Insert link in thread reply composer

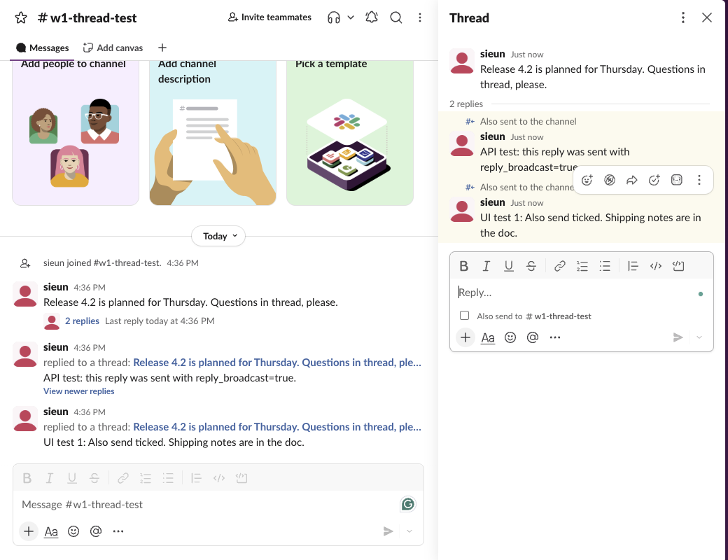point(560,266)
